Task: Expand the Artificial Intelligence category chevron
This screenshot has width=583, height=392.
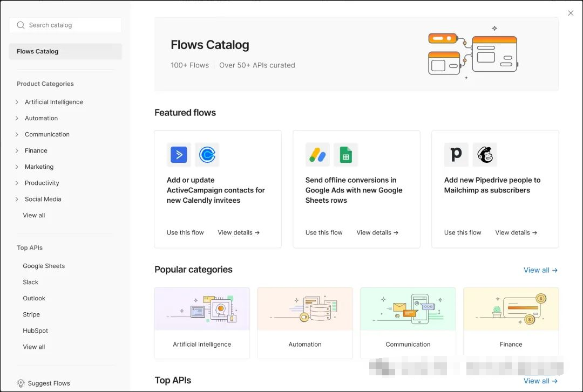Action: pos(17,102)
